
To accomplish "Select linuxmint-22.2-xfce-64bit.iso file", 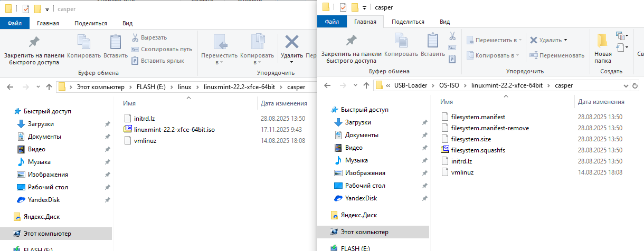I will tap(174, 129).
